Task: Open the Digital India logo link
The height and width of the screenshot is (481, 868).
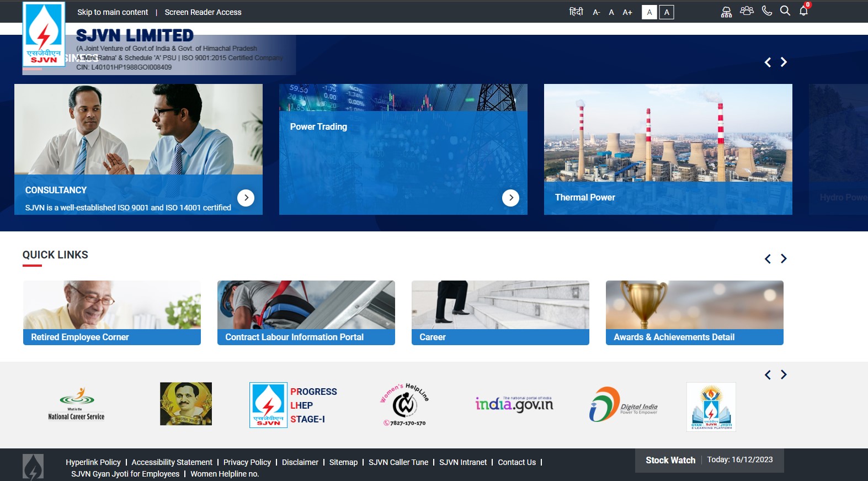Action: [623, 404]
